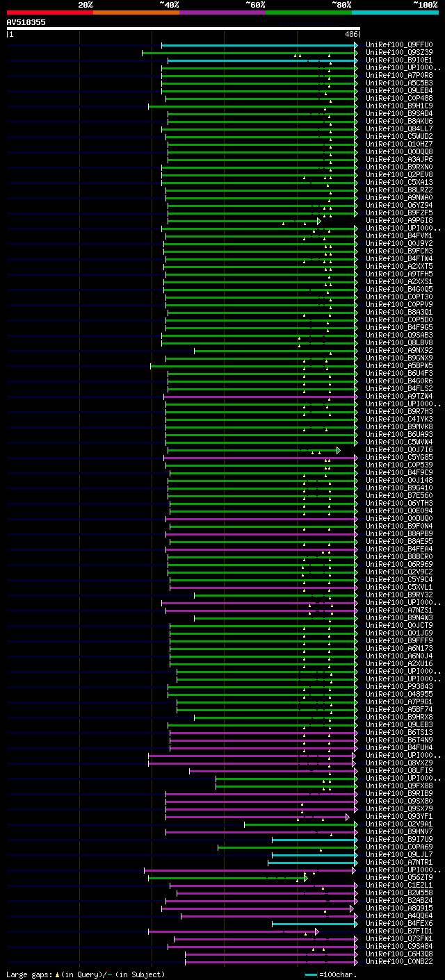Select the UniRef100_A9PGI8 label
Image resolution: width=445 pixels, height=980 pixels.
pyautogui.click(x=399, y=221)
